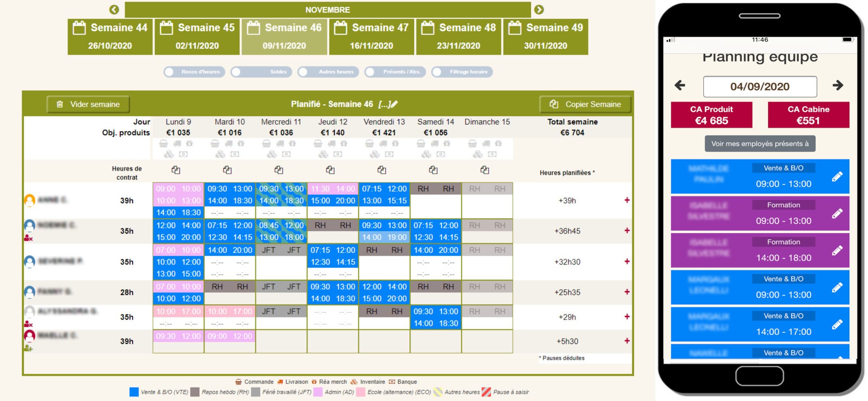Click the Vider semaine button
Image resolution: width=868 pixels, height=401 pixels.
coord(88,104)
